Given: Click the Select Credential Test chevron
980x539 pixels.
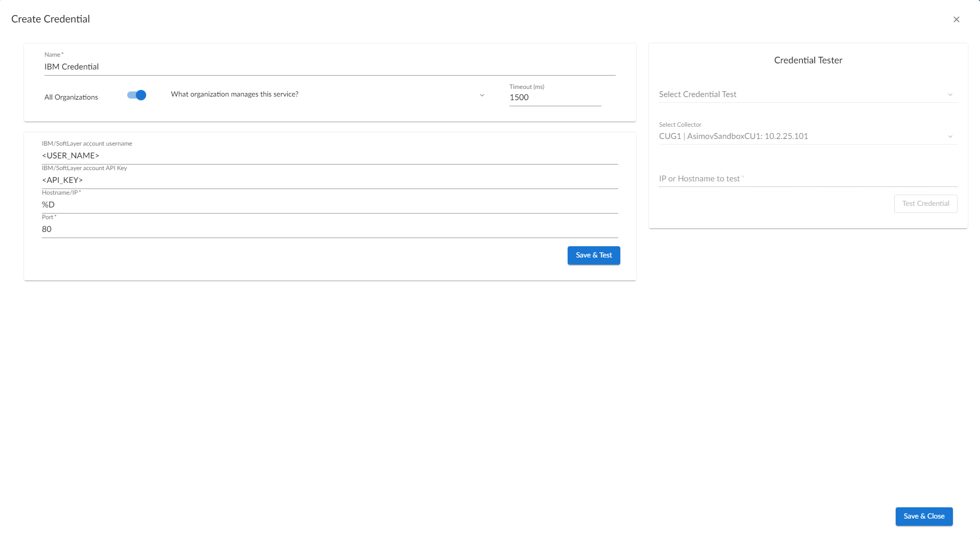Looking at the screenshot, I should [950, 95].
